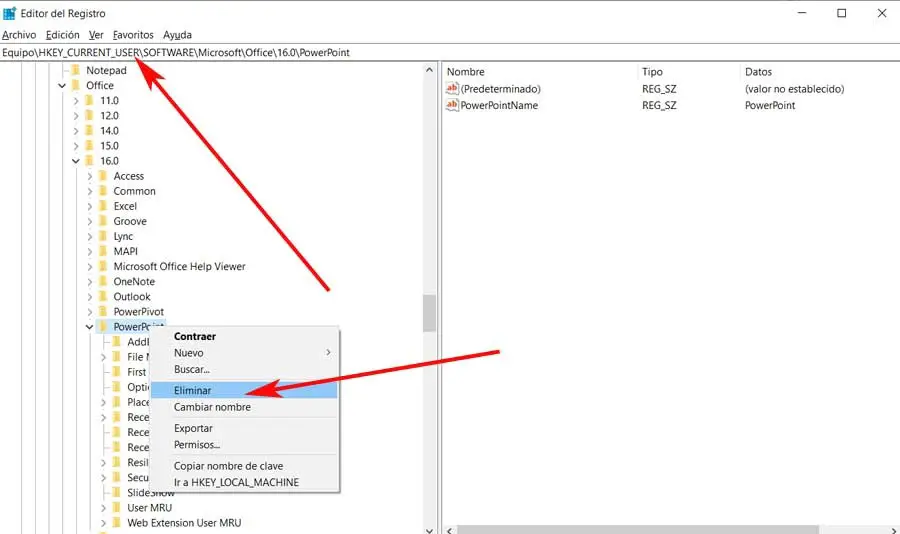900x534 pixels.
Task: Select the Notepad key in tree
Action: pos(106,70)
